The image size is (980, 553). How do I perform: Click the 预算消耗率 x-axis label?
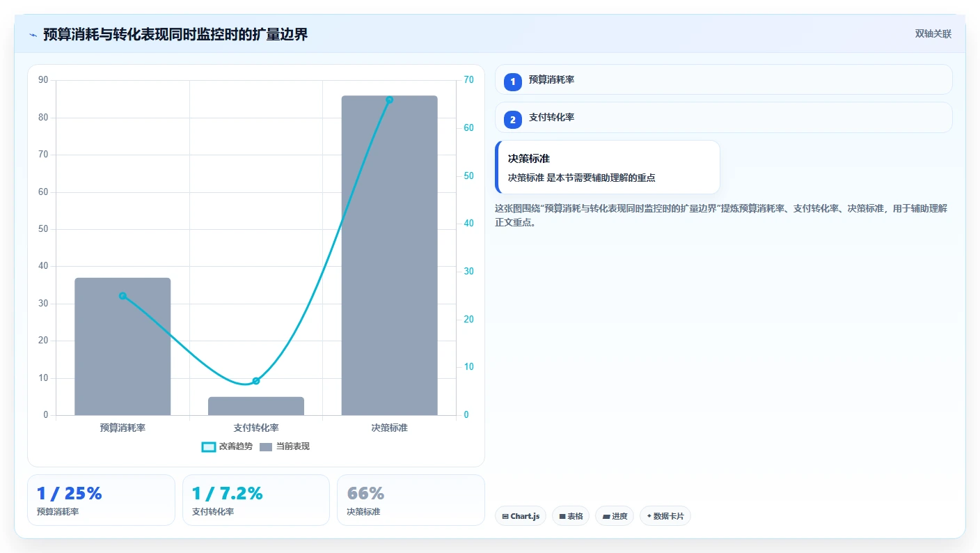coord(122,428)
